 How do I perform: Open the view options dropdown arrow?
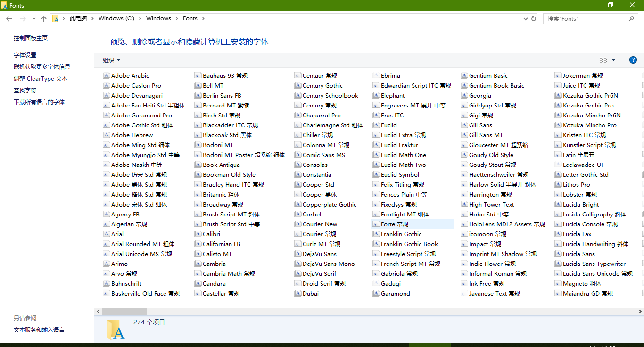(x=613, y=60)
